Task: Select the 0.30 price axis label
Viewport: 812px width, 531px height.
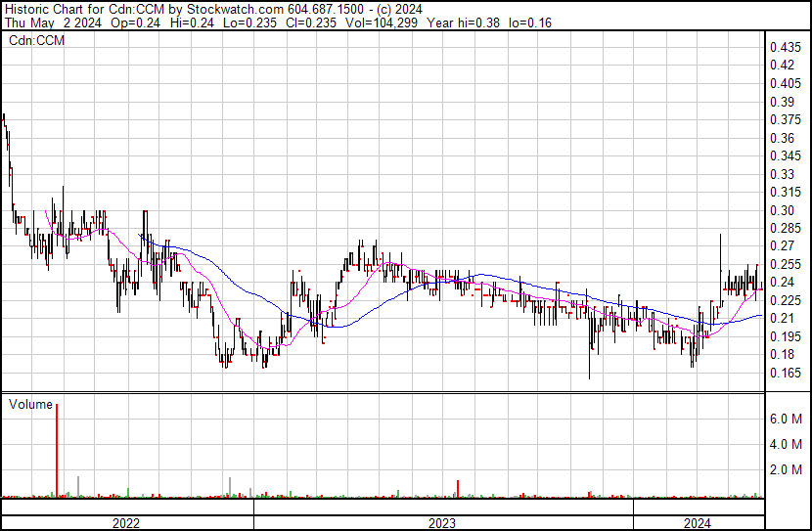Action: [782, 210]
